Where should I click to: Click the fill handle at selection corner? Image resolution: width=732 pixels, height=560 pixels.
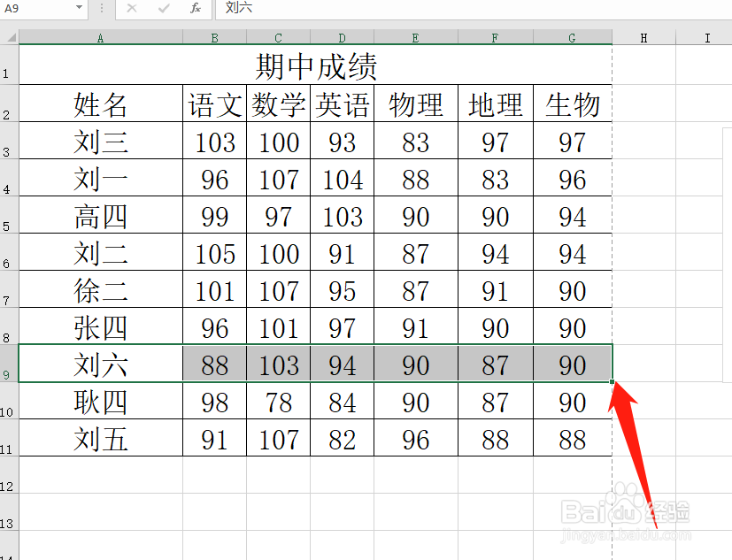[x=612, y=380]
